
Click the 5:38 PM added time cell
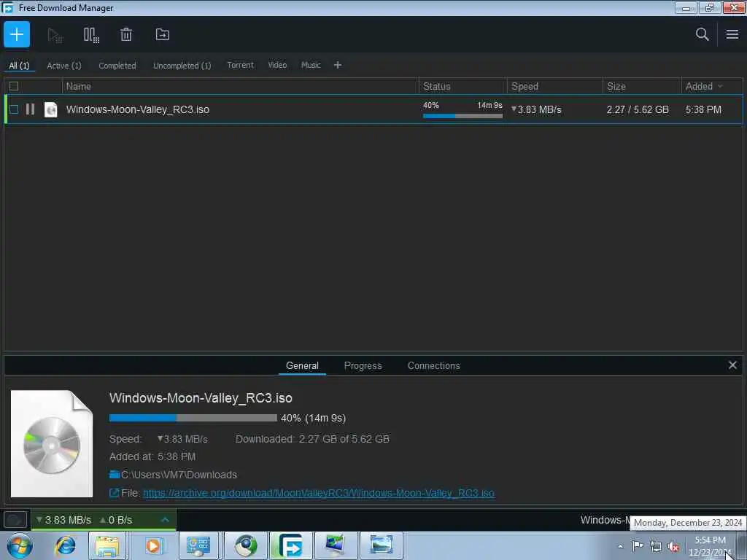point(703,109)
